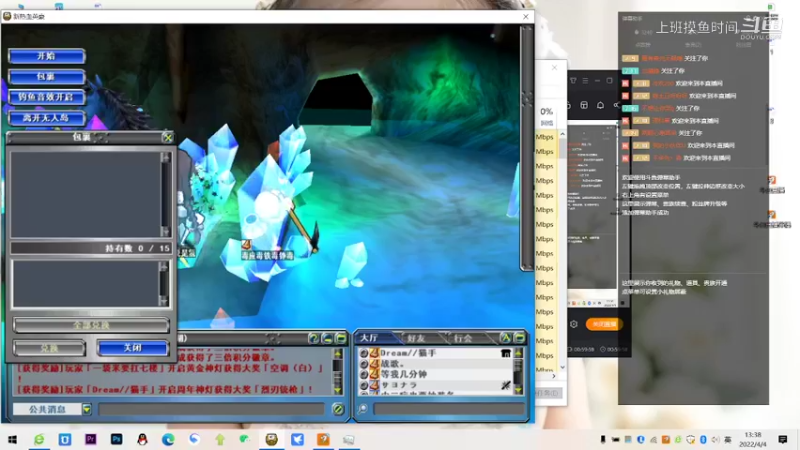Click the game's owl icon on the taskbar

click(271, 439)
